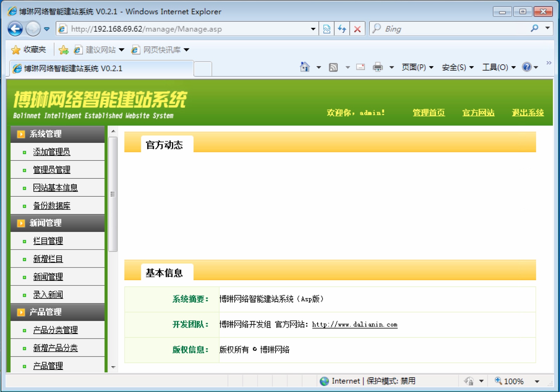This screenshot has width=560, height=392.
Task: Click the 官方动态 section heading
Action: pyautogui.click(x=164, y=145)
